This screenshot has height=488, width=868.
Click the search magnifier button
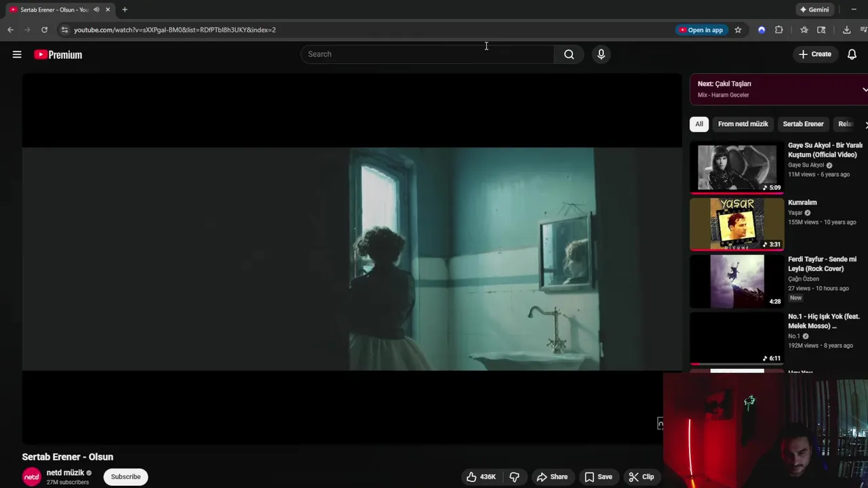(x=569, y=54)
